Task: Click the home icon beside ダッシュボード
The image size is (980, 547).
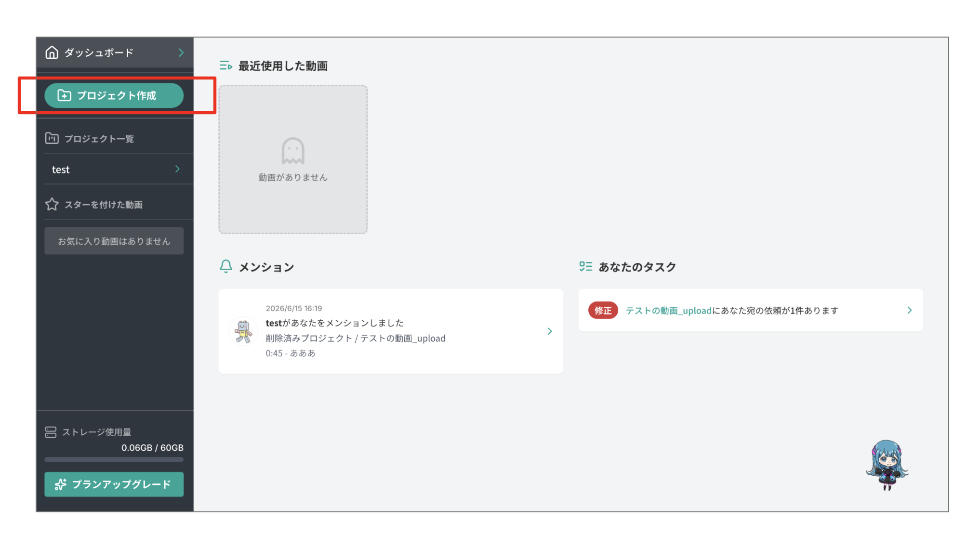Action: (x=52, y=52)
